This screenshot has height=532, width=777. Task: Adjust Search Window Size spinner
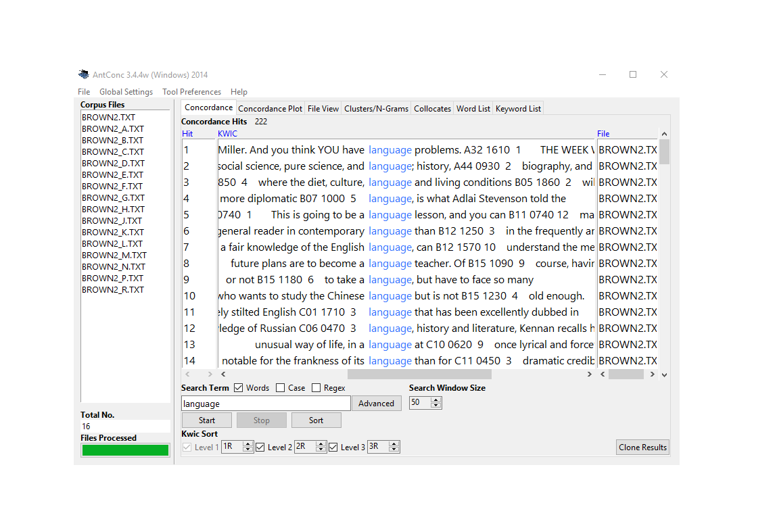coord(435,402)
